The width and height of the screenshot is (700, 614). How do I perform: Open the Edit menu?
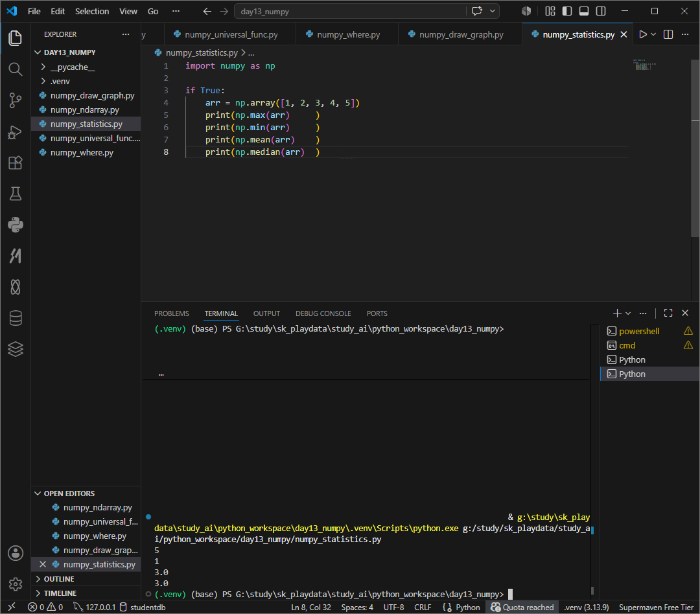(58, 11)
